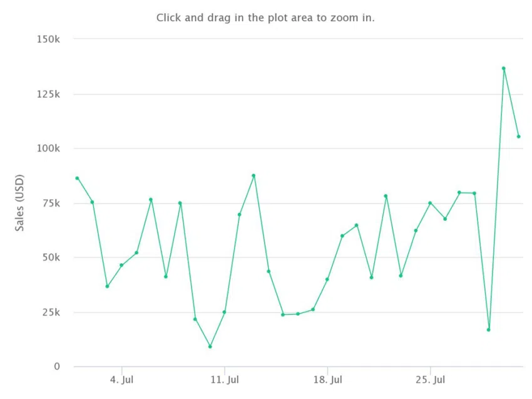Click the '18. Jul' x-axis label

(x=327, y=380)
